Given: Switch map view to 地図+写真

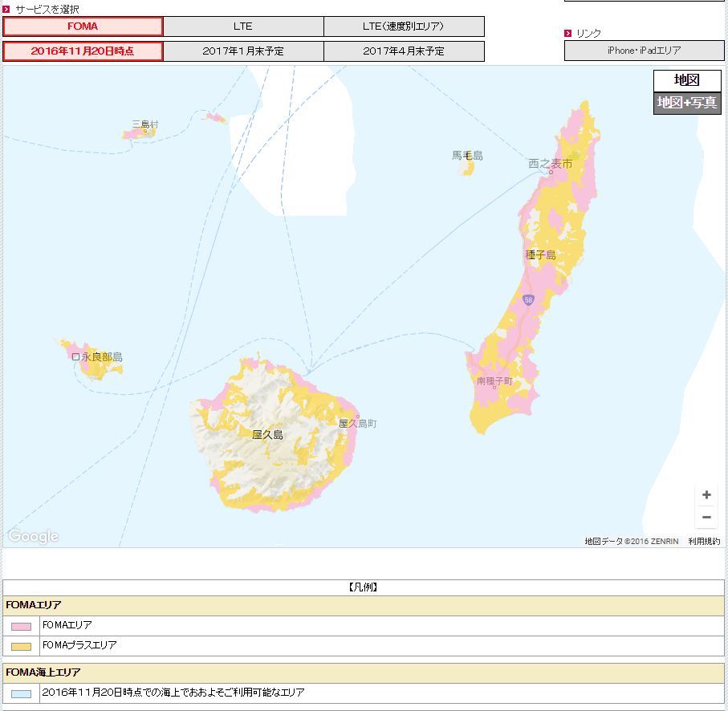Looking at the screenshot, I should tap(686, 103).
